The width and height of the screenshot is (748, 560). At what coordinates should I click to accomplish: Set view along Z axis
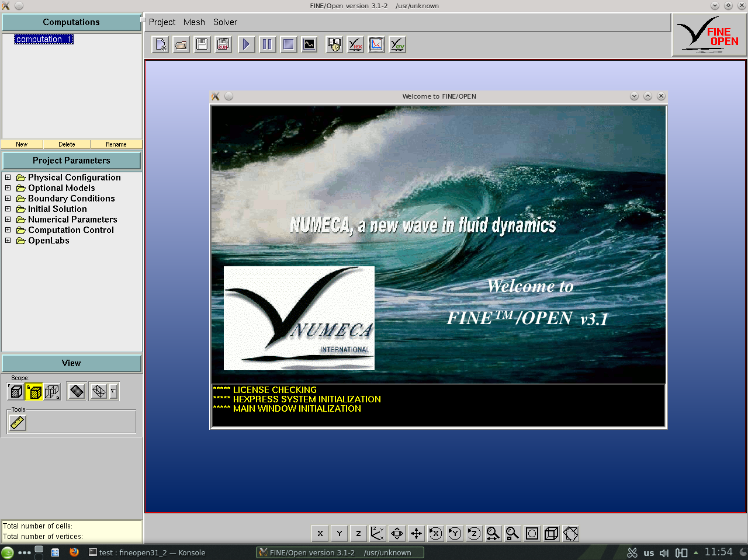tap(359, 533)
